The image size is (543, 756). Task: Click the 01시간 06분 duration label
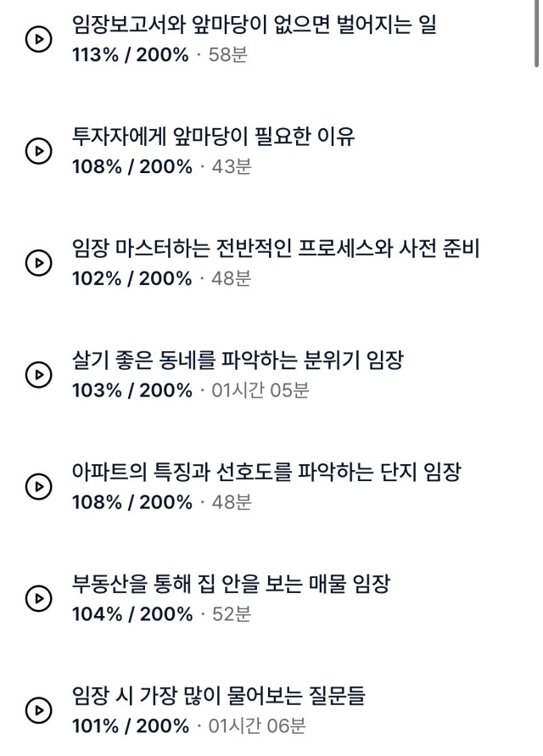tap(257, 725)
